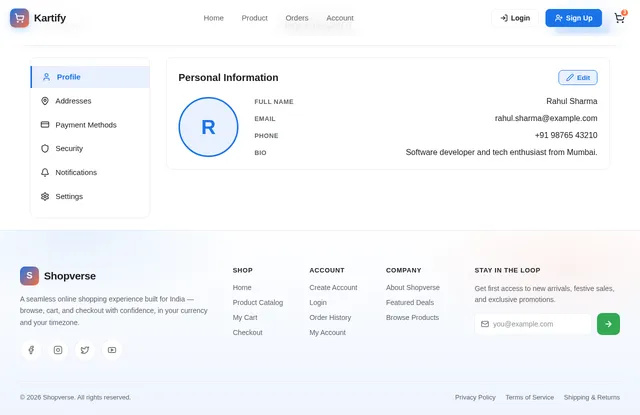Open the YouTube social icon
640x415 pixels.
(x=112, y=350)
